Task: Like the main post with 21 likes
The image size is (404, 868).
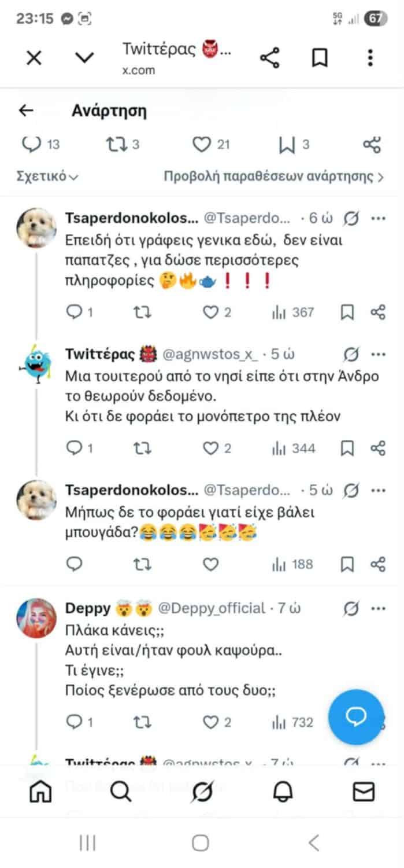Action: pos(211,145)
